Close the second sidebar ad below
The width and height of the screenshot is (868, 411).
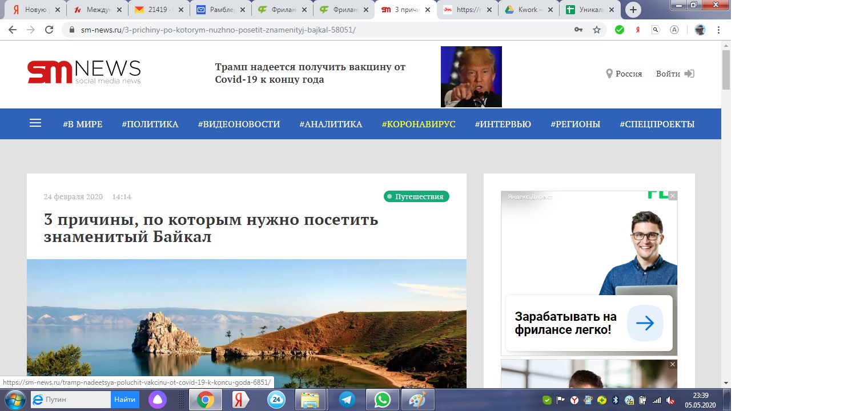coord(673,364)
